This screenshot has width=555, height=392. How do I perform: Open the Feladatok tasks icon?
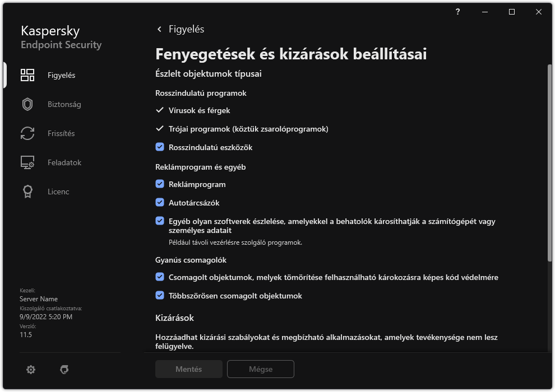point(27,162)
